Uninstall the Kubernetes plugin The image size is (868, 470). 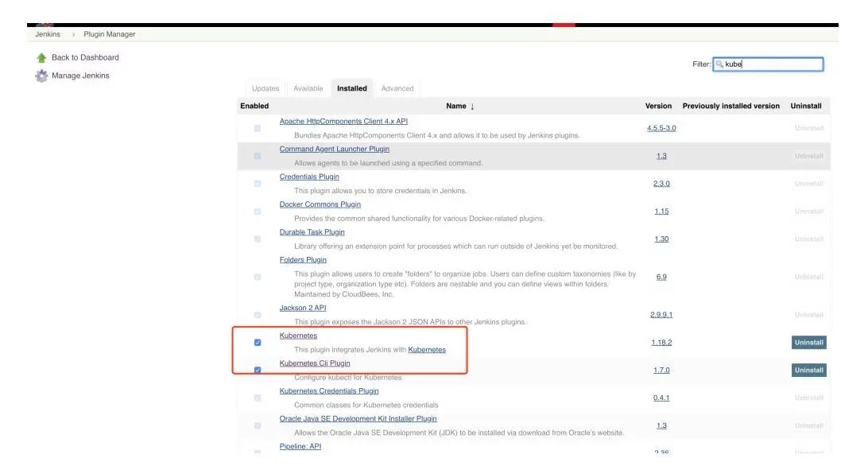tap(808, 343)
